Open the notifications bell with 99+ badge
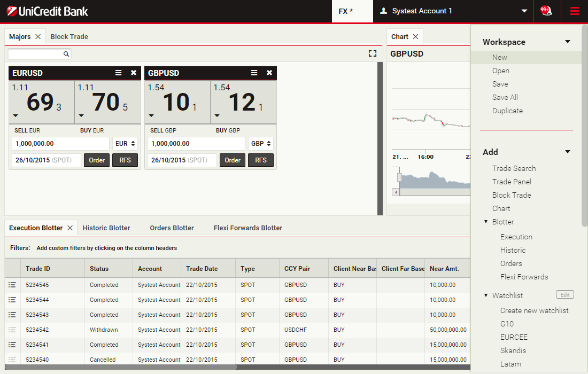The height and width of the screenshot is (374, 588). 546,11
